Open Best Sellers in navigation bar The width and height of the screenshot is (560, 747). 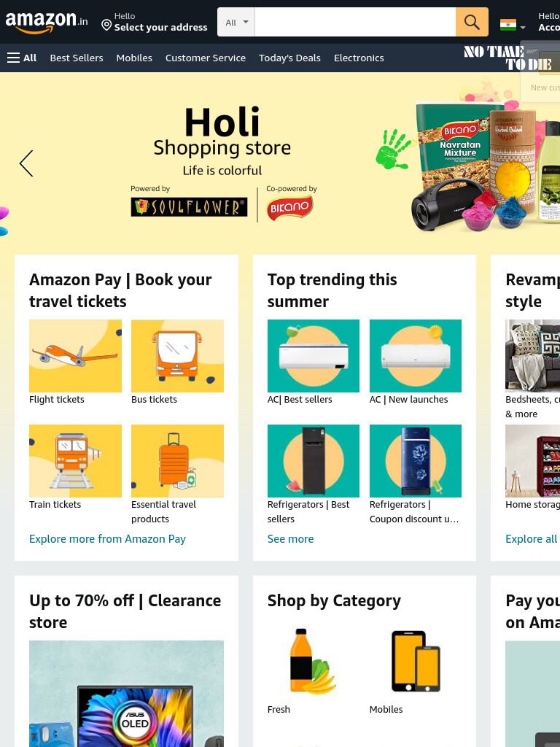(x=77, y=58)
